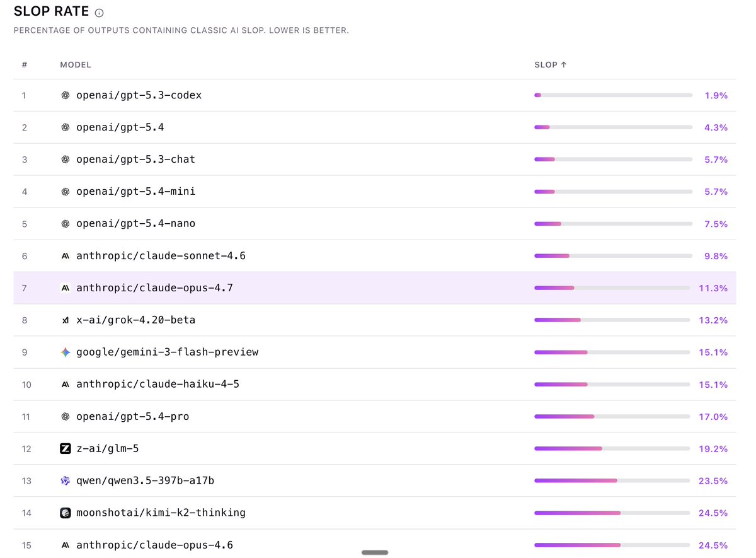Click the 9.8% slop value
The image size is (756, 558).
click(716, 256)
